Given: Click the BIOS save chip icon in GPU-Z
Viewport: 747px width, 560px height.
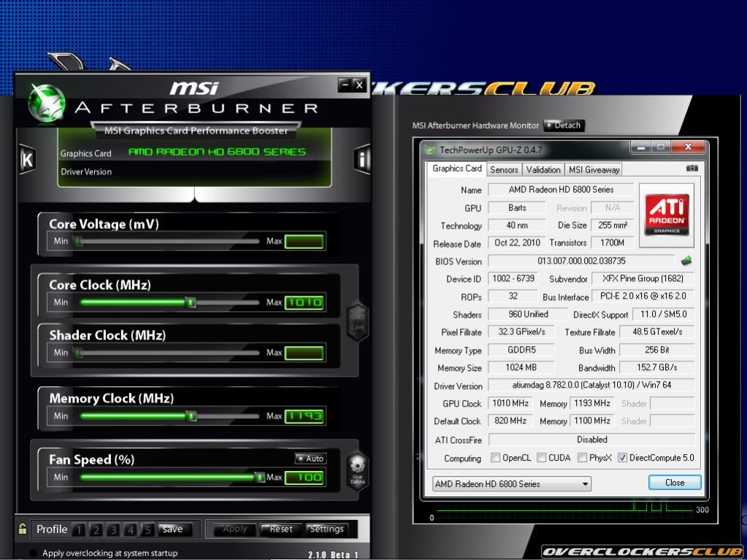Looking at the screenshot, I should coord(686,261).
